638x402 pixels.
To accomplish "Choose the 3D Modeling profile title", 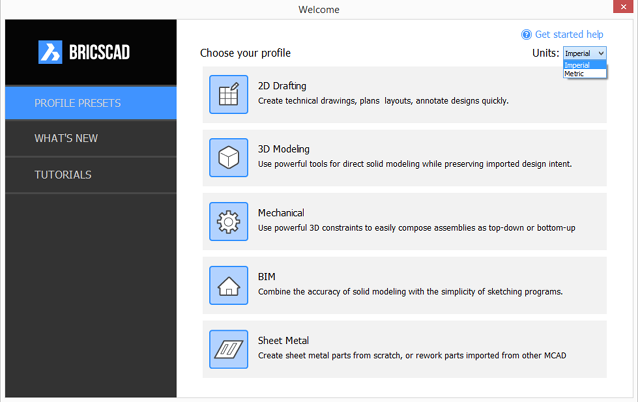I will (284, 149).
